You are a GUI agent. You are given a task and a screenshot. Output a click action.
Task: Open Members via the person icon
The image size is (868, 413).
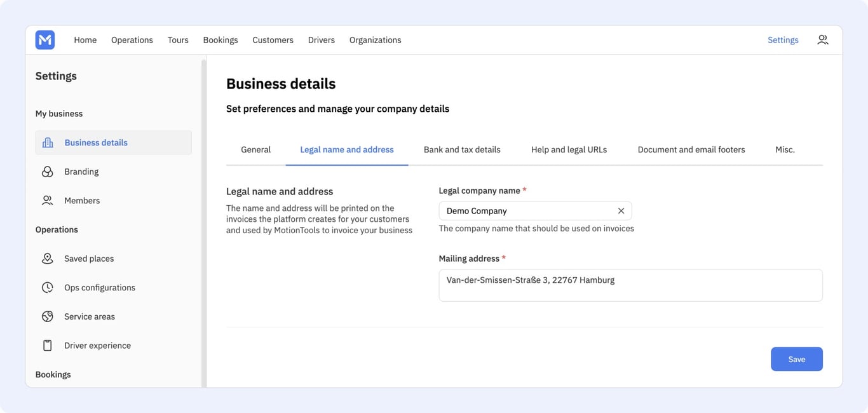(48, 201)
